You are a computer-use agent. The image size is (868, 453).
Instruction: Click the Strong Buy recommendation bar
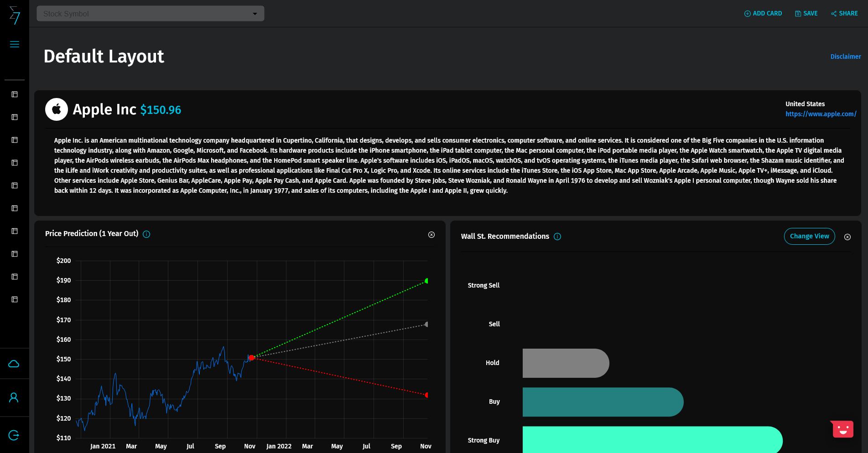tap(653, 440)
